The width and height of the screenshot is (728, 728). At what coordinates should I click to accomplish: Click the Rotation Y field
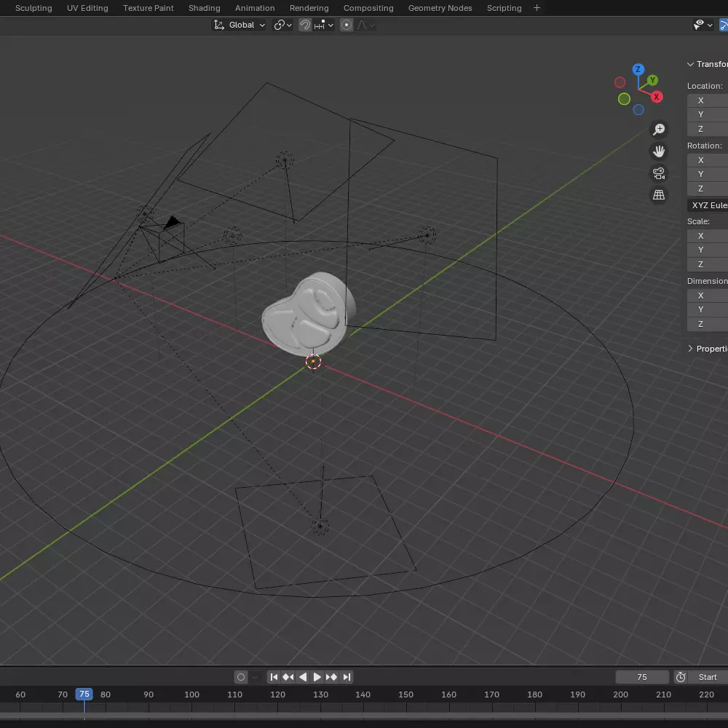tap(708, 174)
